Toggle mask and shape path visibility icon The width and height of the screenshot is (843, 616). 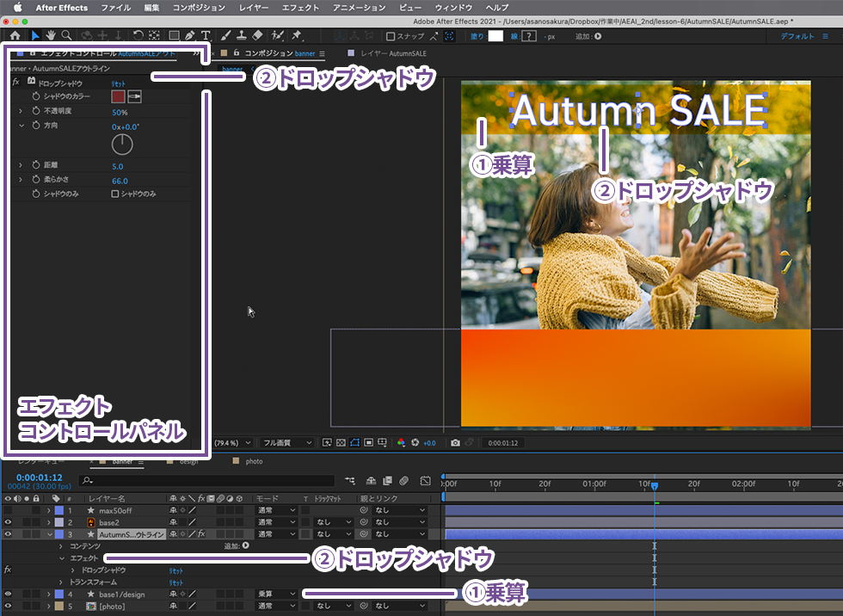click(x=354, y=442)
